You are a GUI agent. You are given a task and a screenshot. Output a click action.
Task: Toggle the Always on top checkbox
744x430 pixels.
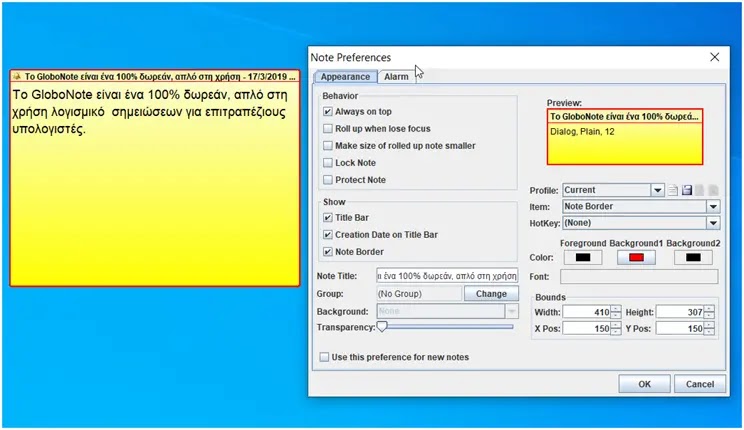327,112
